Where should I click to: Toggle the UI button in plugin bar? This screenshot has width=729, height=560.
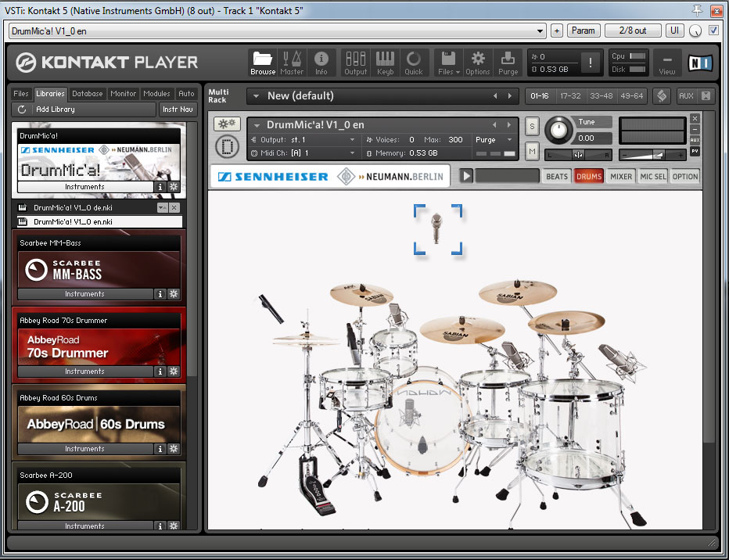point(674,31)
